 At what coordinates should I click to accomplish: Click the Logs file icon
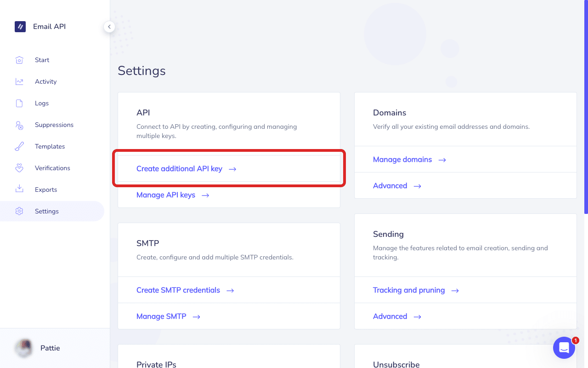(19, 103)
